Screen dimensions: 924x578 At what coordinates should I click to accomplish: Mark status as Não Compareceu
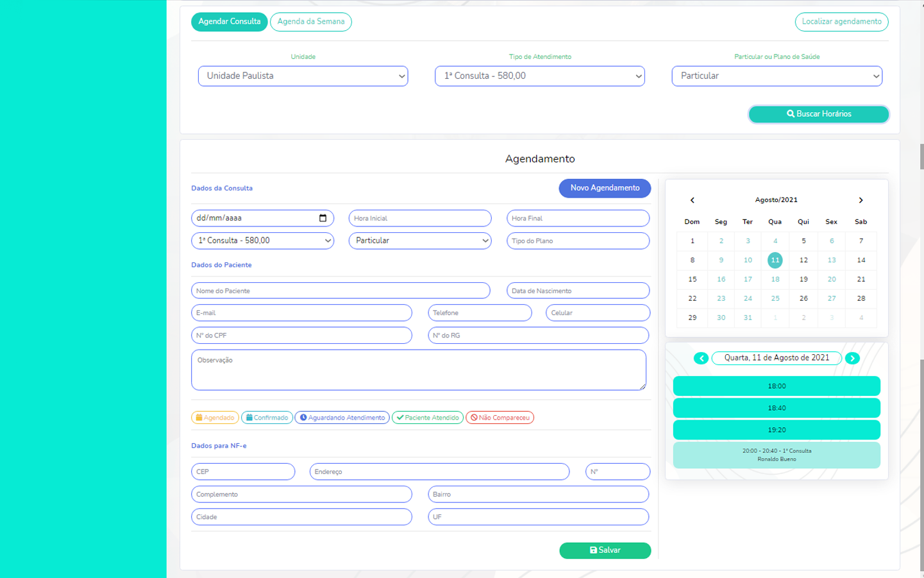(500, 418)
